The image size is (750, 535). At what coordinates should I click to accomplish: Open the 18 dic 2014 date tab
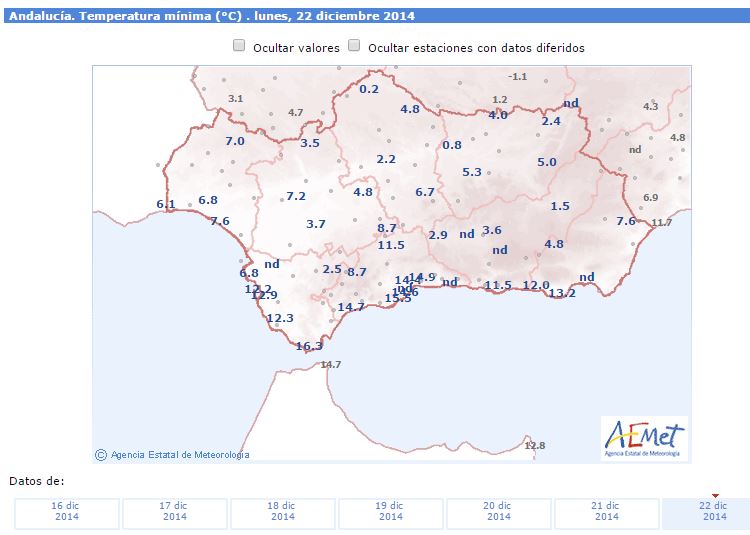[x=283, y=513]
